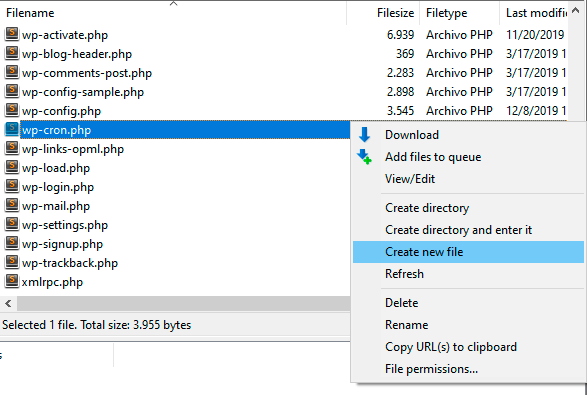Click the wp-login.php file icon
The width and height of the screenshot is (587, 395).
[12, 187]
